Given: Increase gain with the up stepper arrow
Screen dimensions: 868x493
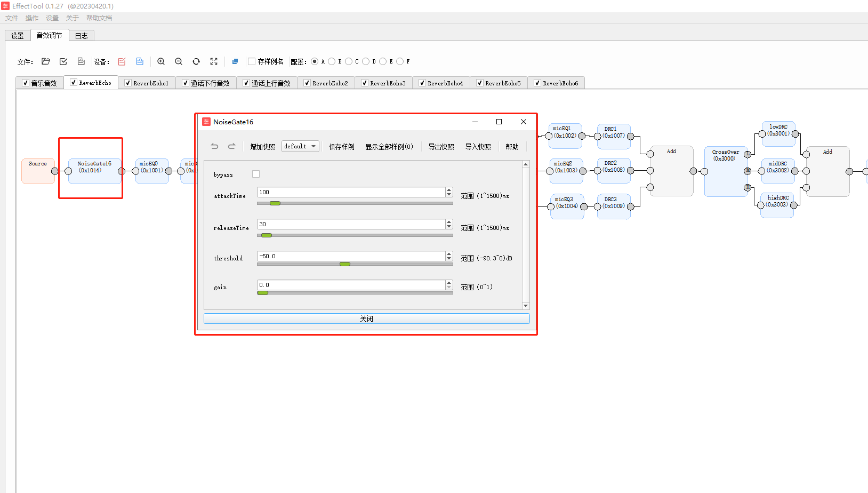Looking at the screenshot, I should (449, 282).
